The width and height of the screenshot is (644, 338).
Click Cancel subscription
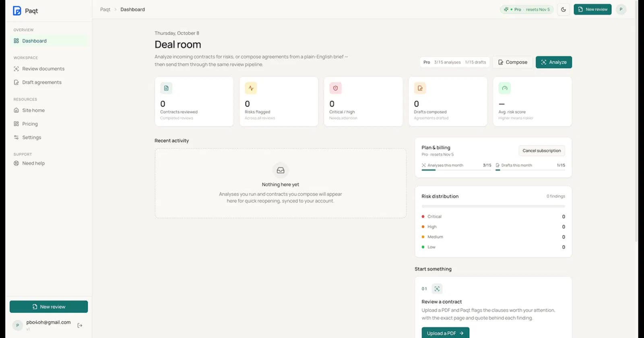pyautogui.click(x=542, y=150)
